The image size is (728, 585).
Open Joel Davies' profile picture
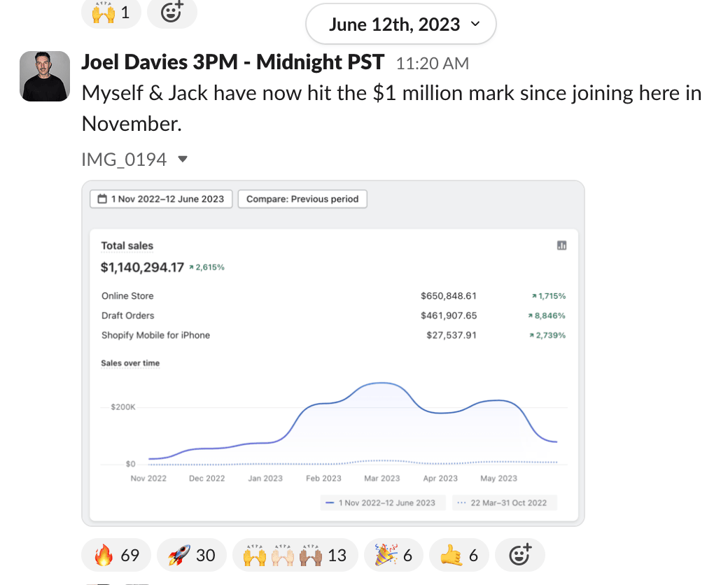point(45,76)
